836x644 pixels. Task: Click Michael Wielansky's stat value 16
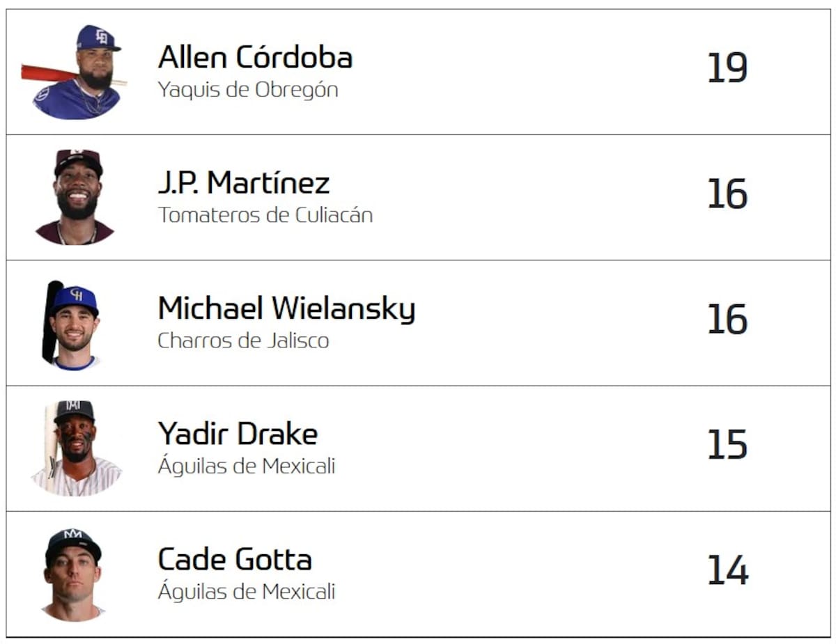pos(727,320)
